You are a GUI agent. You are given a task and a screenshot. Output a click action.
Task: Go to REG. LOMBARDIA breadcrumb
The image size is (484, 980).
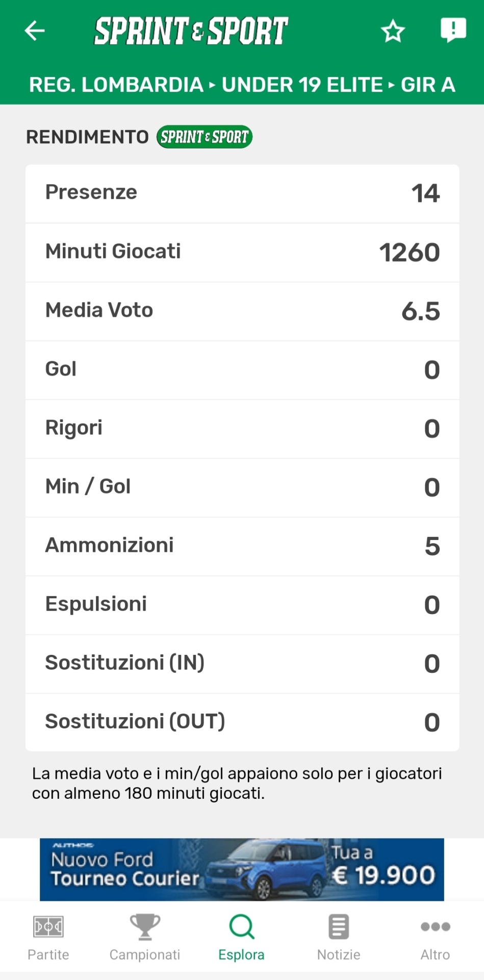116,85
